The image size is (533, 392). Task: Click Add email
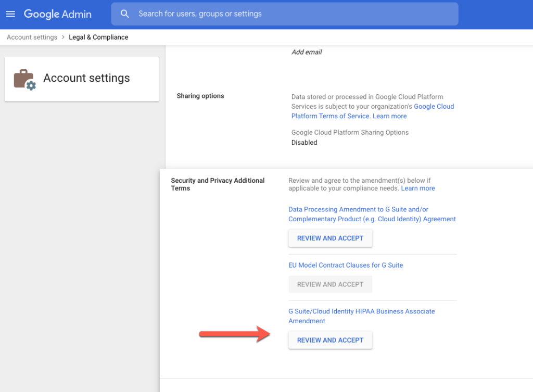307,52
